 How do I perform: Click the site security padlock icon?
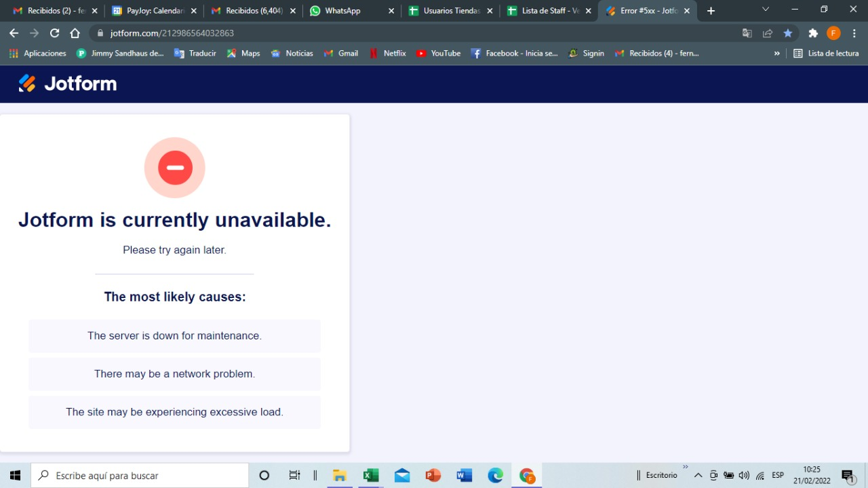(x=99, y=32)
